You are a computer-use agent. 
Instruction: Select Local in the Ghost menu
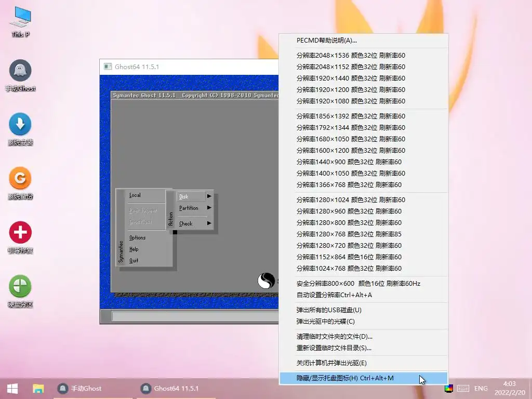click(135, 195)
